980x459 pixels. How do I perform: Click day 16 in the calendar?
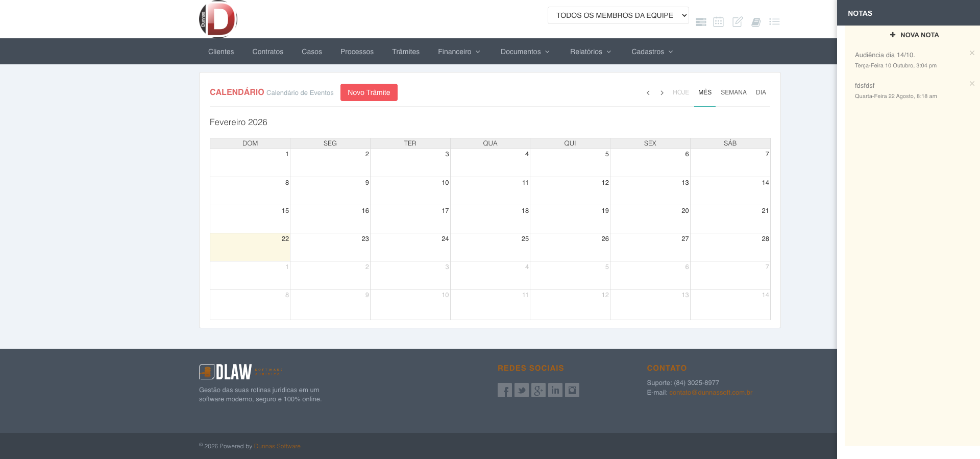click(x=330, y=219)
